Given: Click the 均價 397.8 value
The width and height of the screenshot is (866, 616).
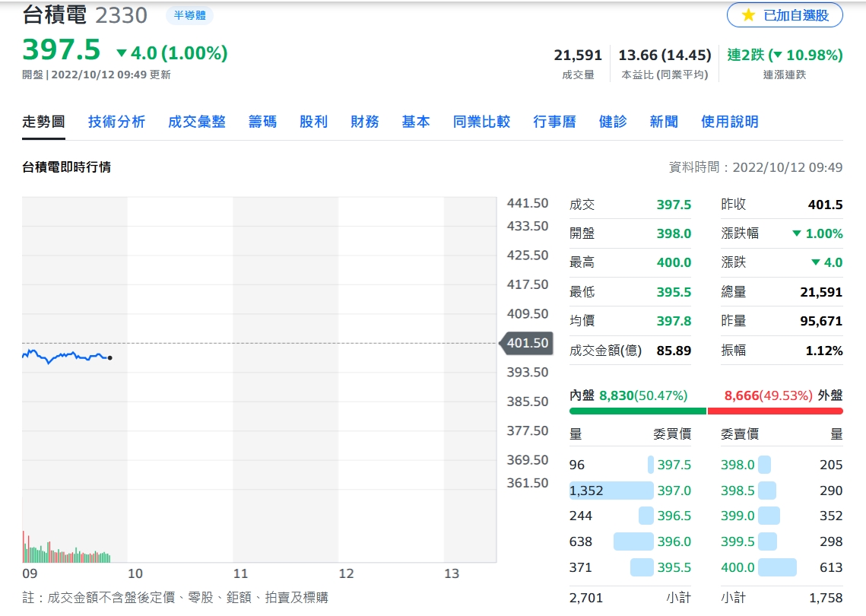Looking at the screenshot, I should (674, 321).
